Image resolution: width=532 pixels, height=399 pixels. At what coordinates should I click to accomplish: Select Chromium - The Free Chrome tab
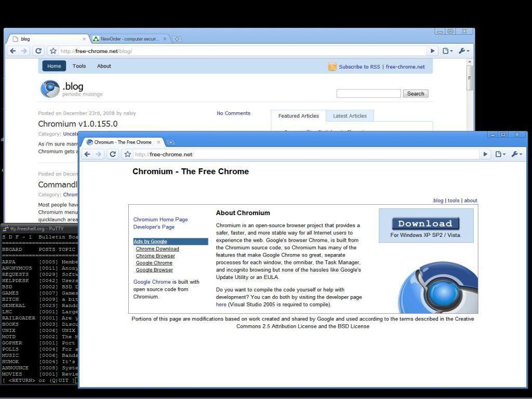[x=123, y=142]
